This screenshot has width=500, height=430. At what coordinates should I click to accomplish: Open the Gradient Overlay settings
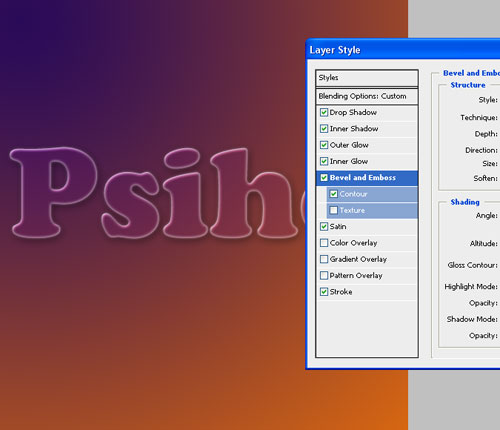pos(358,259)
